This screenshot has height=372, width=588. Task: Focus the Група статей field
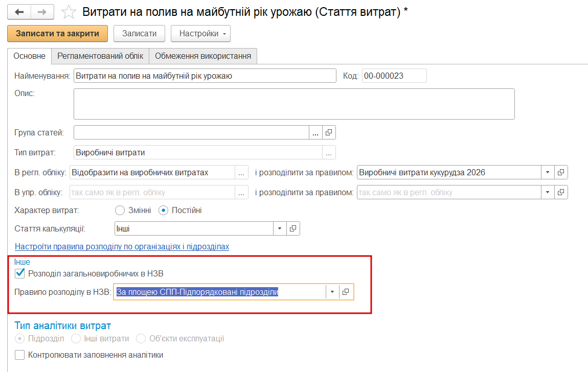pos(191,132)
